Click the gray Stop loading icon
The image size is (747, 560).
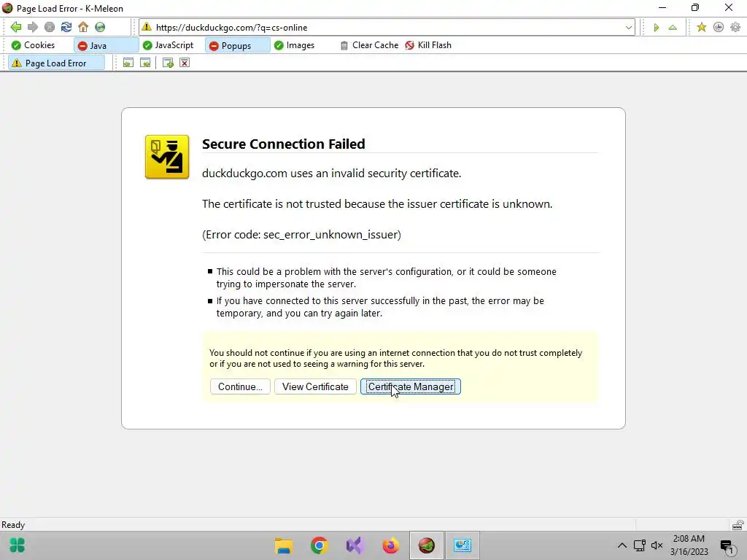pos(50,27)
